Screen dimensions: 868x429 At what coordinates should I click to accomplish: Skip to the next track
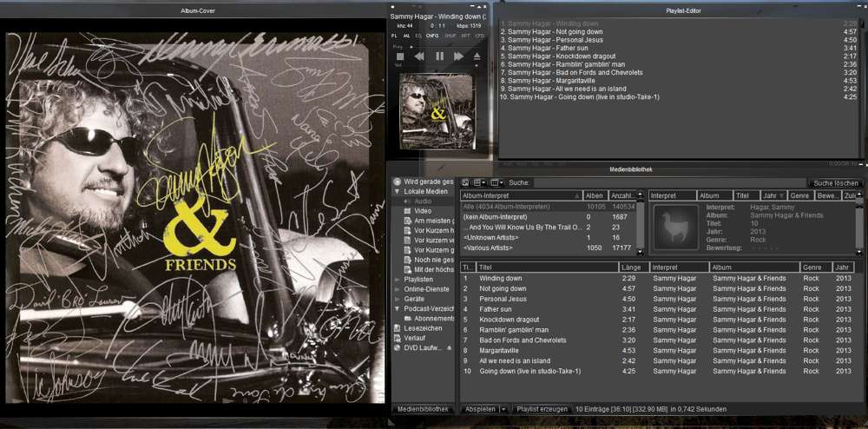(458, 56)
